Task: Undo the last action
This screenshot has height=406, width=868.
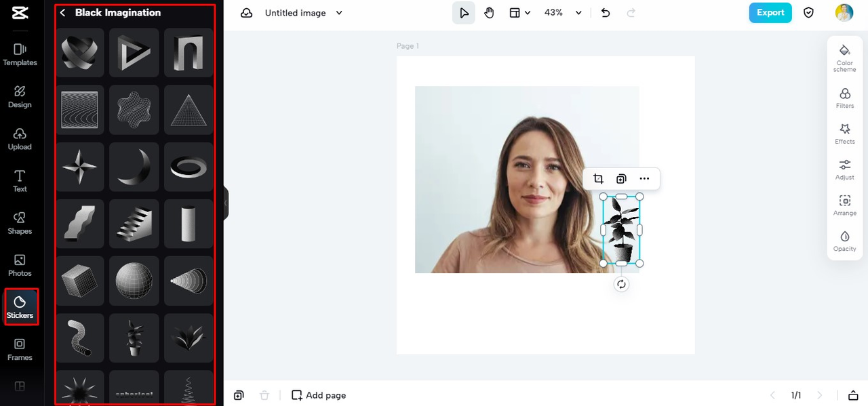Action: coord(606,13)
